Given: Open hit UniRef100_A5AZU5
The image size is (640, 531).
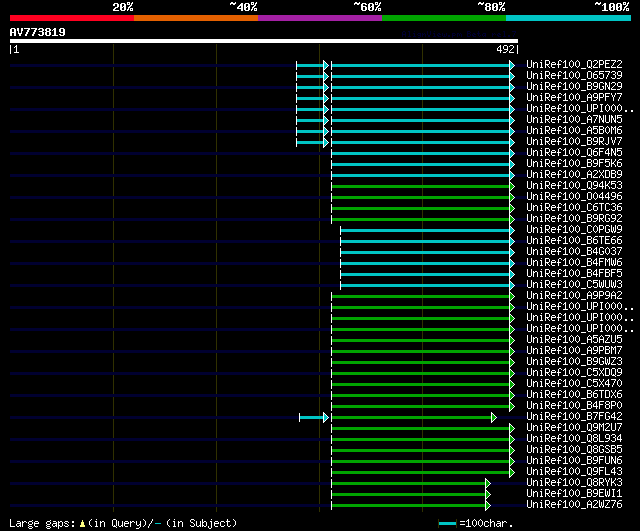Looking at the screenshot, I should point(574,340).
